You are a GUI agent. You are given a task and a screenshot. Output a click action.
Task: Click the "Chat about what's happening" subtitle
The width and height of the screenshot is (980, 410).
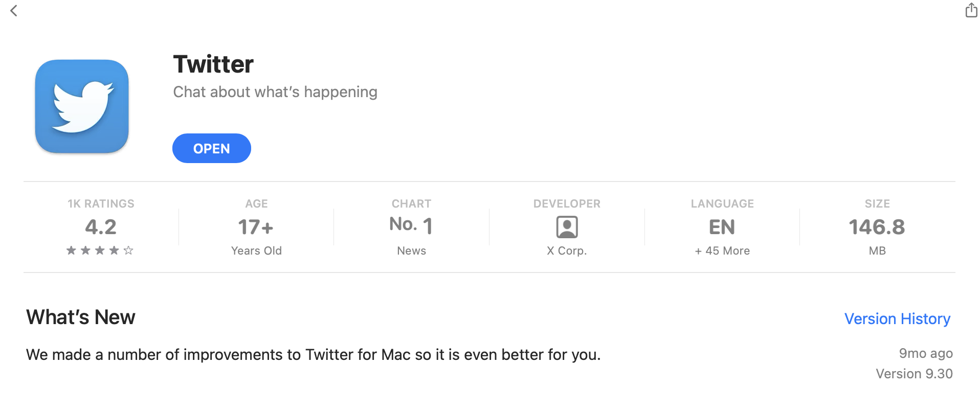click(275, 92)
